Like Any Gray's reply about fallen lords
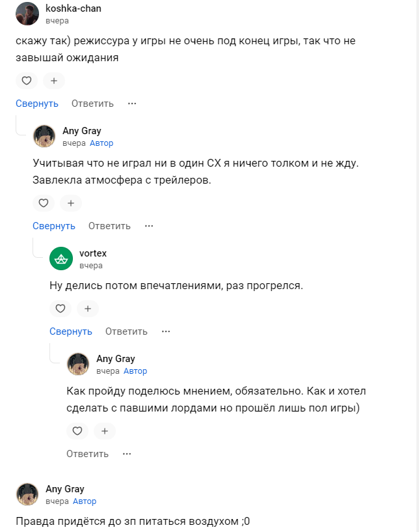Viewport: 419px width, 532px height. click(77, 431)
